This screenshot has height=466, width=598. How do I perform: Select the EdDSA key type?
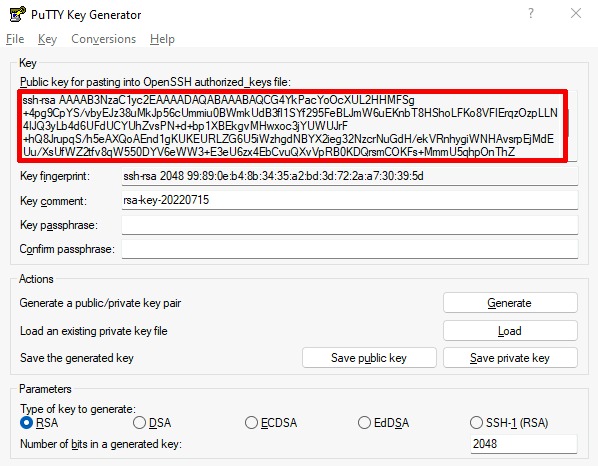[x=383, y=423]
